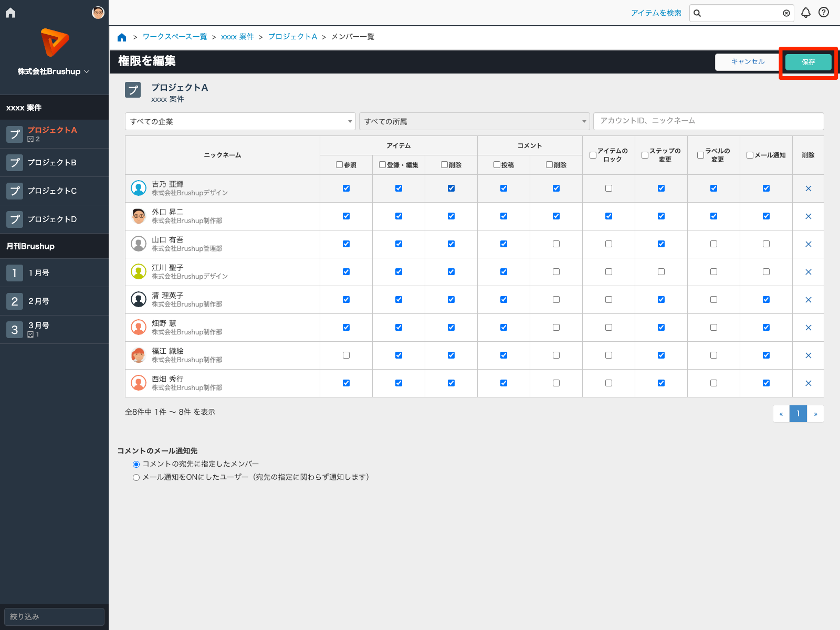Viewport: 840px width, 630px height.
Task: Enable item reference for 福江 織絵
Action: click(346, 355)
